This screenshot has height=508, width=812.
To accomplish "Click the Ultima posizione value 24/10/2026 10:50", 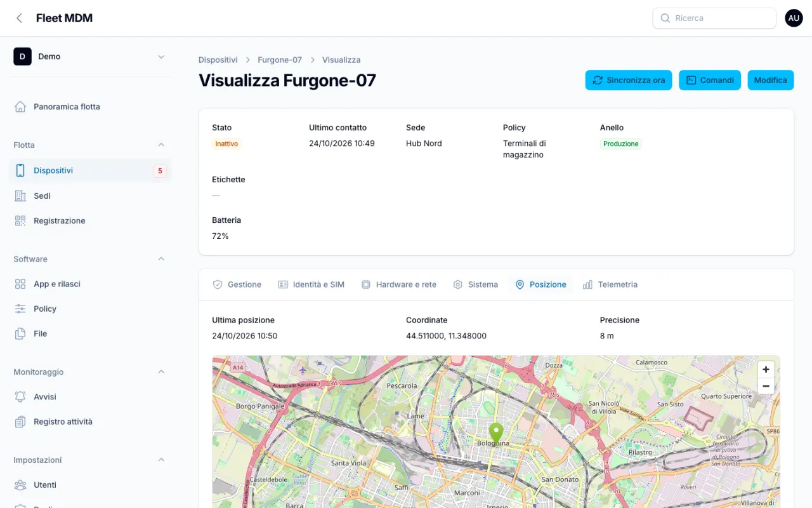I will pos(245,336).
